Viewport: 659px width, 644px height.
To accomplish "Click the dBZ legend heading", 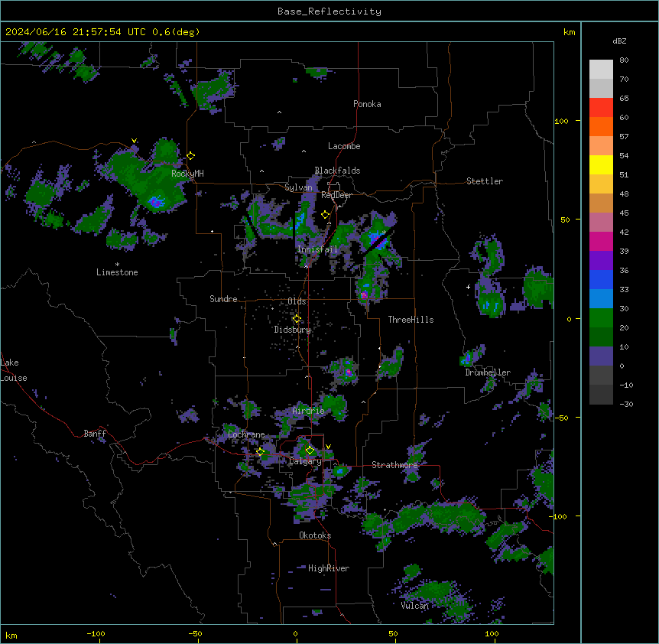I will (619, 41).
